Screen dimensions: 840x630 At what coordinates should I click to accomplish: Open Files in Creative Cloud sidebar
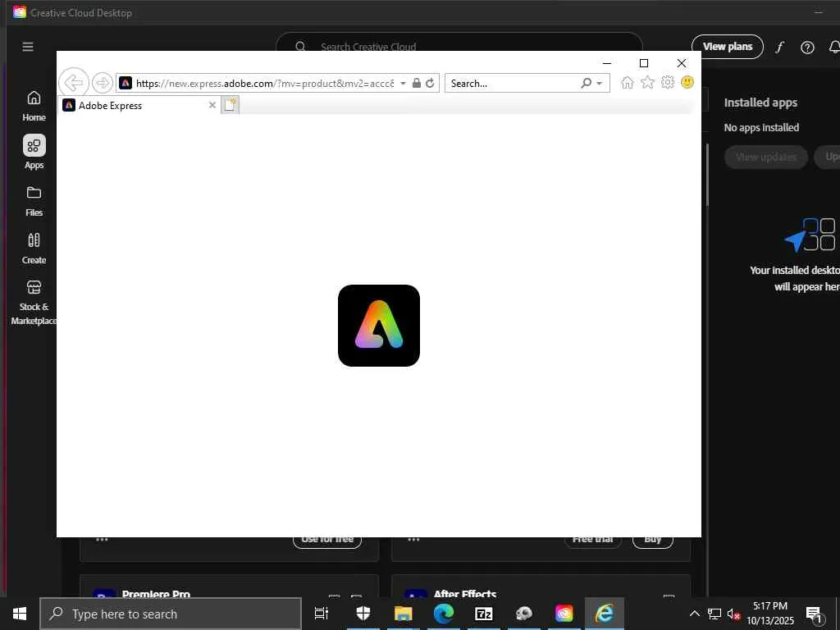(34, 202)
